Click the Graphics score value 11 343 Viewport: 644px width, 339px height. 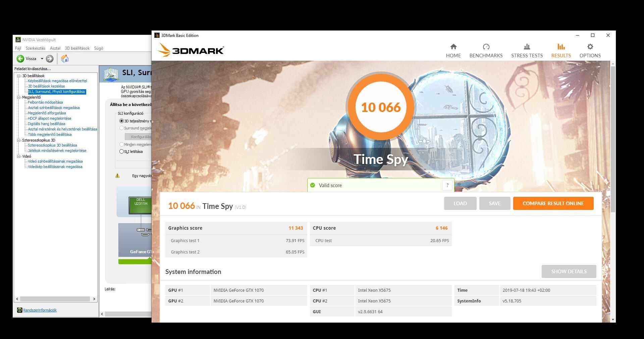point(296,228)
